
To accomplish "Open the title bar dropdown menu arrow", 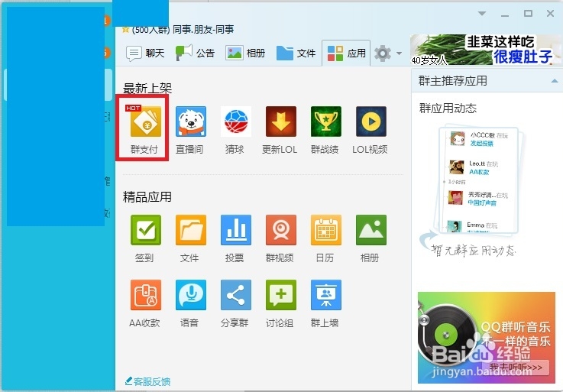I will (482, 14).
